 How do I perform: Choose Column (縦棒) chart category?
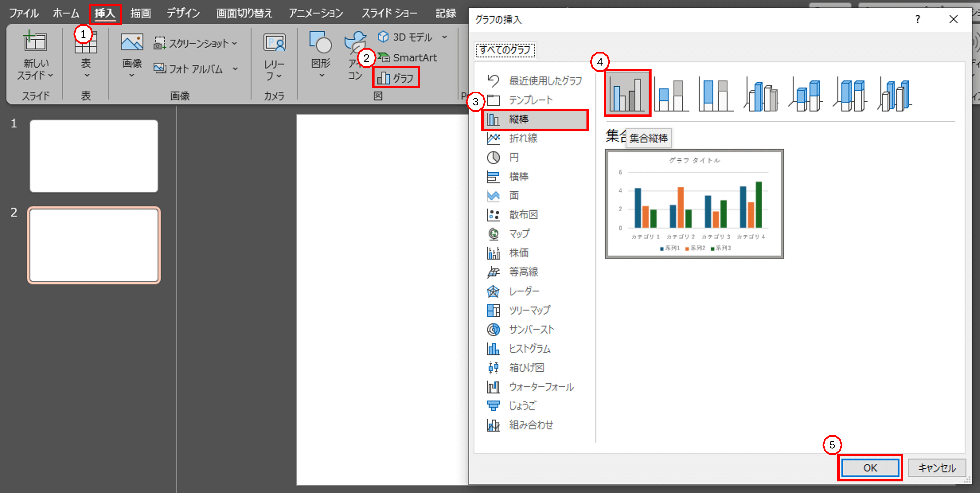[535, 120]
